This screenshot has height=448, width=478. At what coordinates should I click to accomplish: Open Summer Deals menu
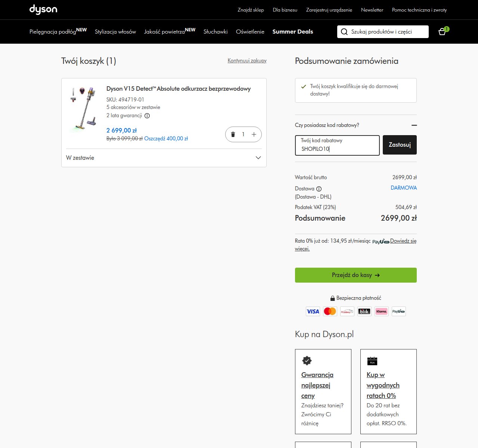[293, 32]
